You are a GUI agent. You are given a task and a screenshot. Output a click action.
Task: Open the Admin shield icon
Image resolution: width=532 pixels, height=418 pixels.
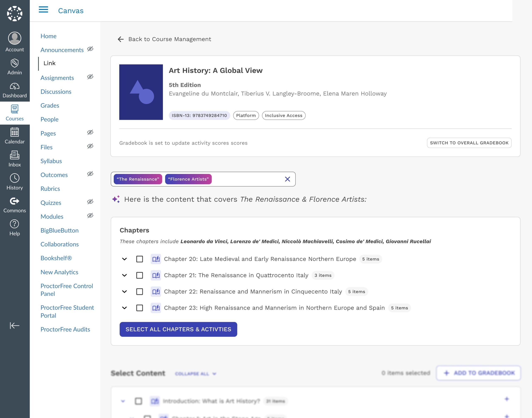[x=15, y=63]
